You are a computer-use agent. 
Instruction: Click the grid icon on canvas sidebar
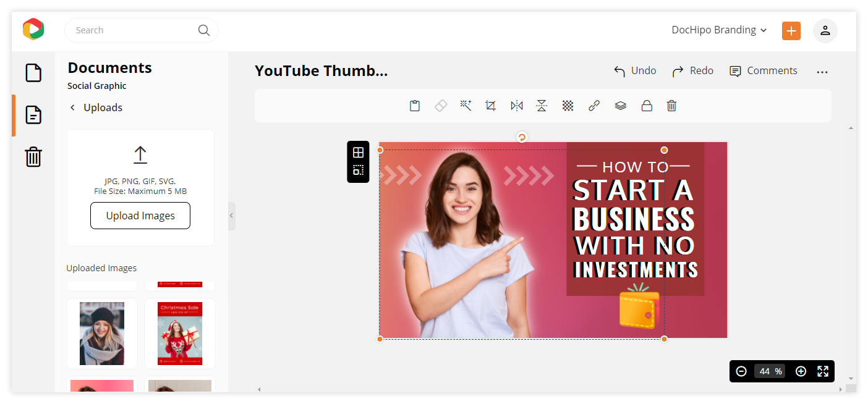(x=358, y=153)
